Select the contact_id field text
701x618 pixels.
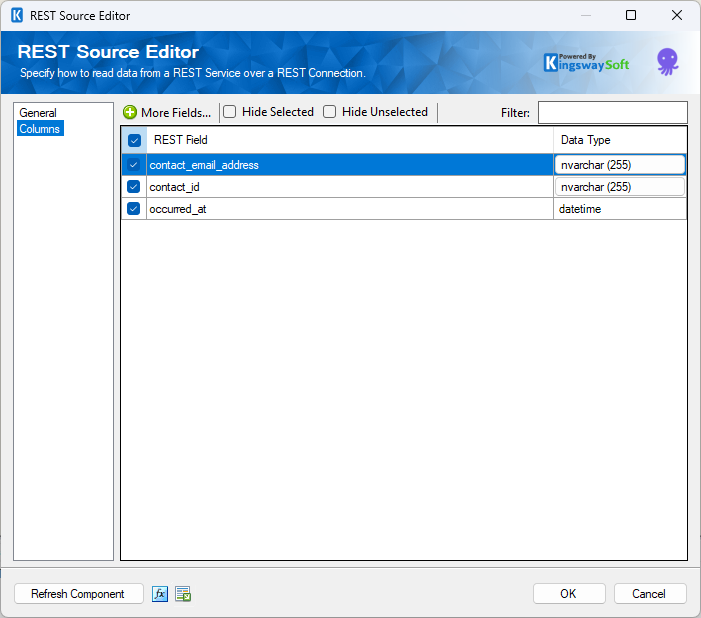pyautogui.click(x=174, y=187)
